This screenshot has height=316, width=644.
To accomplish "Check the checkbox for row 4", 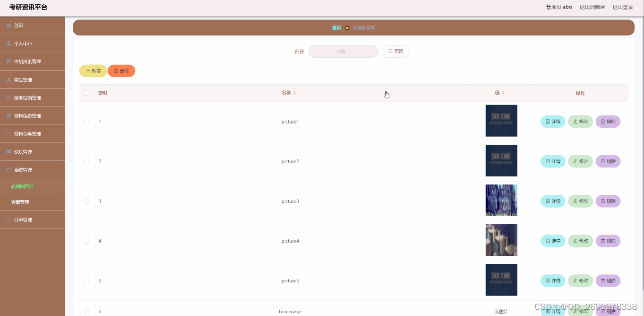I will coord(86,241).
